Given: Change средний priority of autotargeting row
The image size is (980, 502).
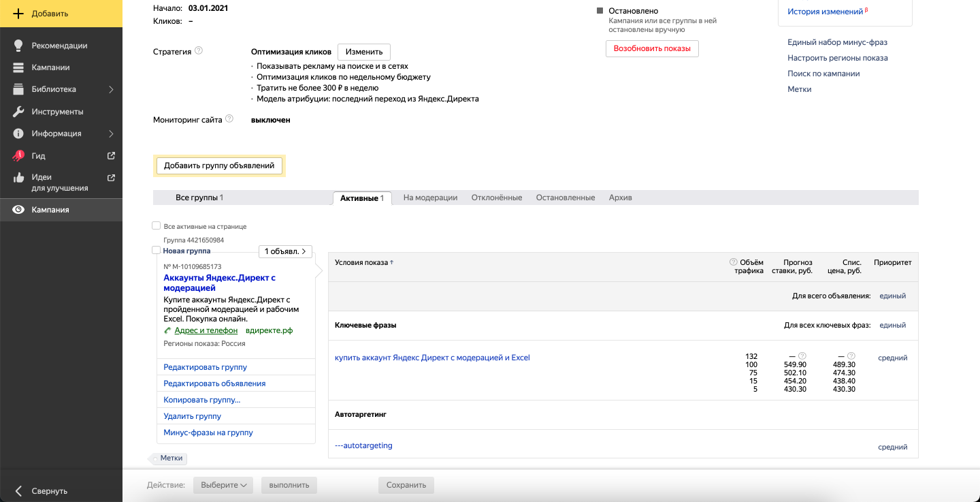Looking at the screenshot, I should 892,447.
